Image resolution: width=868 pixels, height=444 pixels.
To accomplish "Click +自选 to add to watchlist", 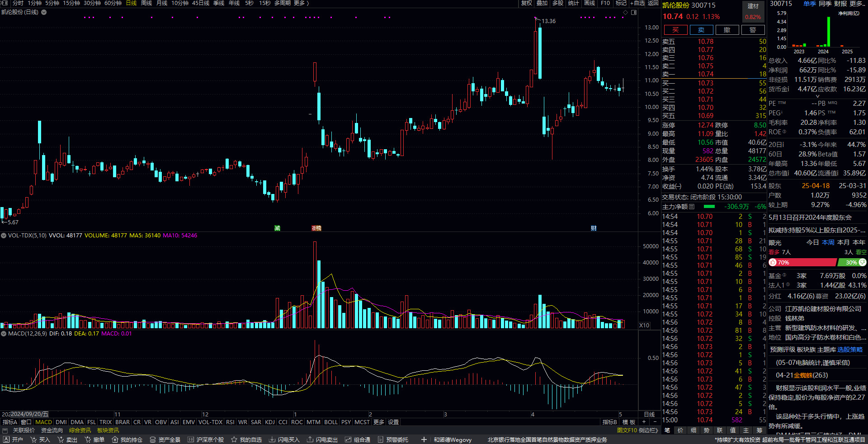I will click(x=638, y=3).
